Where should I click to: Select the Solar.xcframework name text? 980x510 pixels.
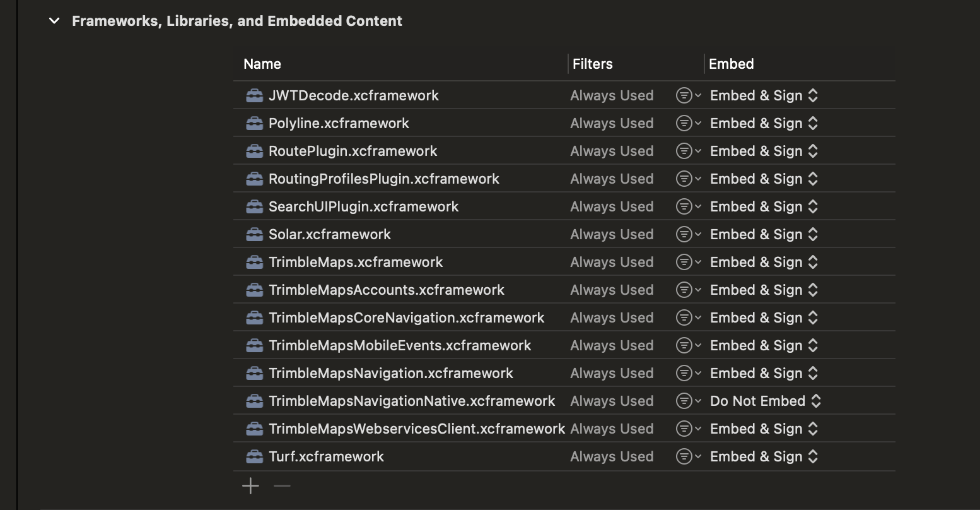click(330, 234)
